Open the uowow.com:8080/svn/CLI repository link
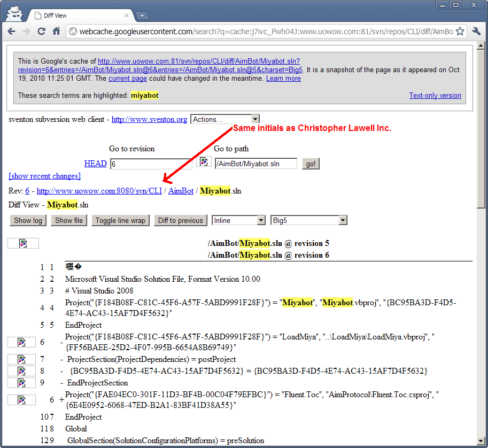 tap(99, 191)
